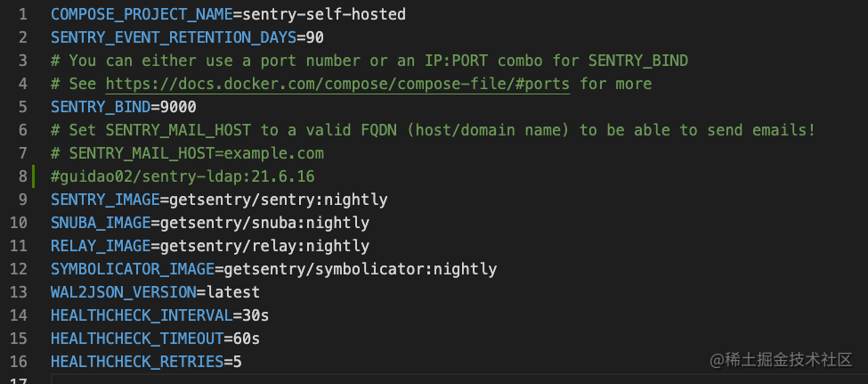Click the #guidao02/sentry-ldap:21.6.16 comment
868x384 pixels.
(183, 176)
